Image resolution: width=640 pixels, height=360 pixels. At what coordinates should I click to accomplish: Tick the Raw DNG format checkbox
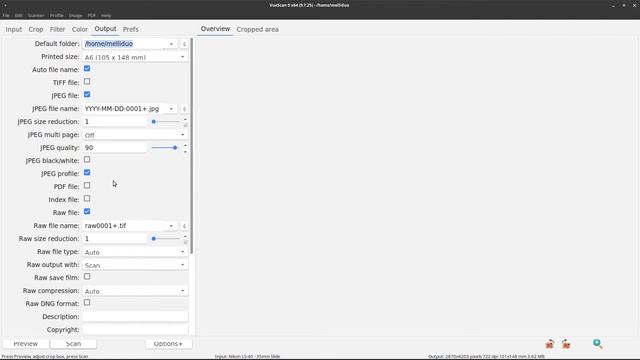tap(87, 303)
